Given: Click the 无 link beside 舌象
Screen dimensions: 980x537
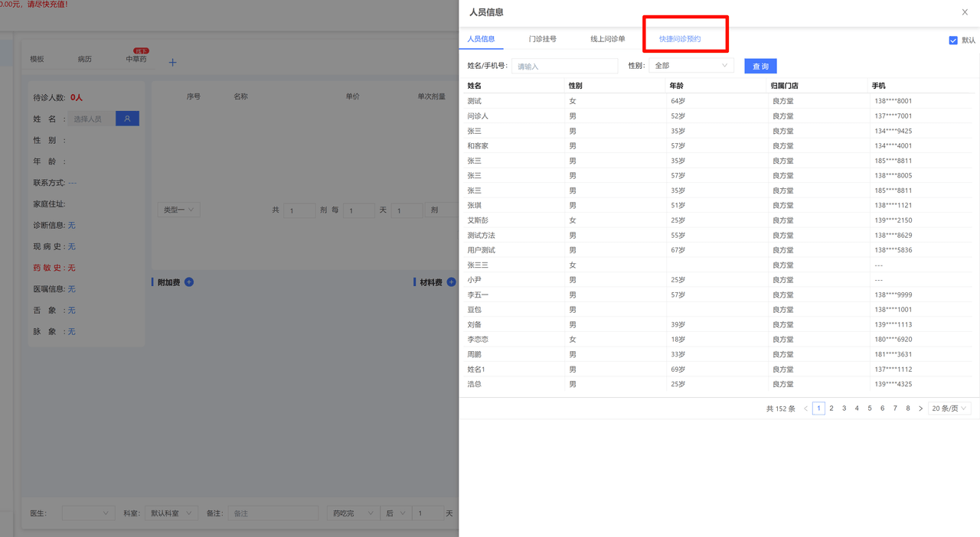Looking at the screenshot, I should click(x=71, y=311).
